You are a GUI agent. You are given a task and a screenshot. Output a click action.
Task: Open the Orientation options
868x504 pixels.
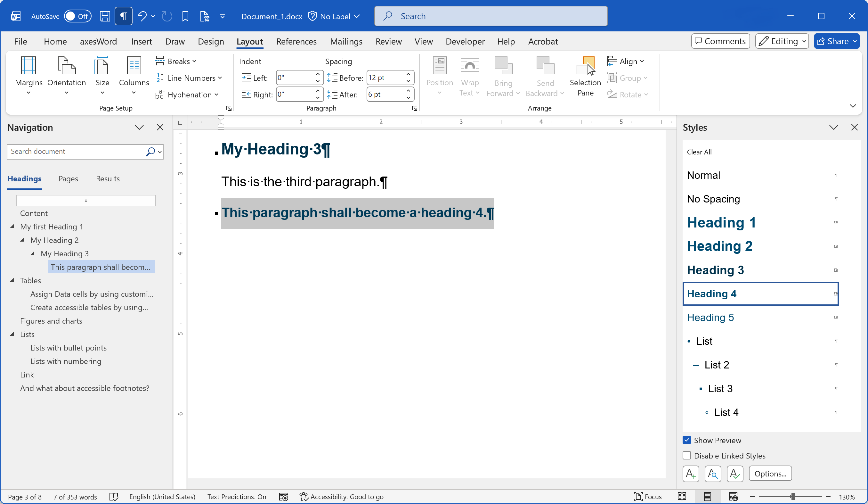coord(67,76)
